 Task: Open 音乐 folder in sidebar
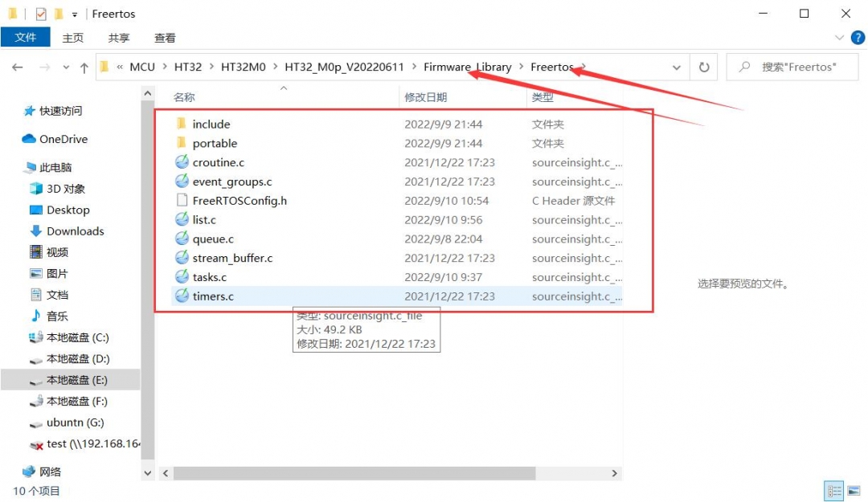[49, 316]
